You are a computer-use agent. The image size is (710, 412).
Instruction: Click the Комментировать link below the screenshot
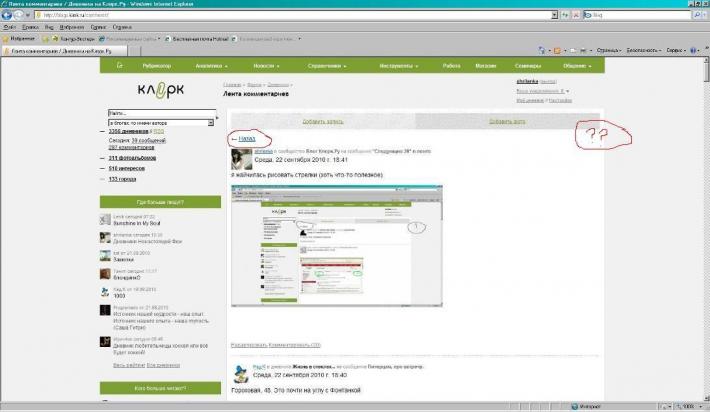(295, 345)
